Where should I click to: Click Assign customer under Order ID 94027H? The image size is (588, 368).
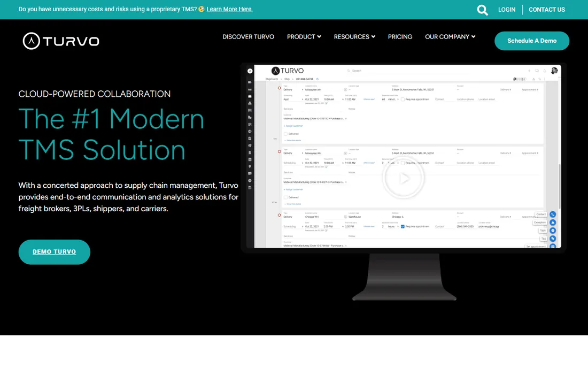tap(293, 189)
